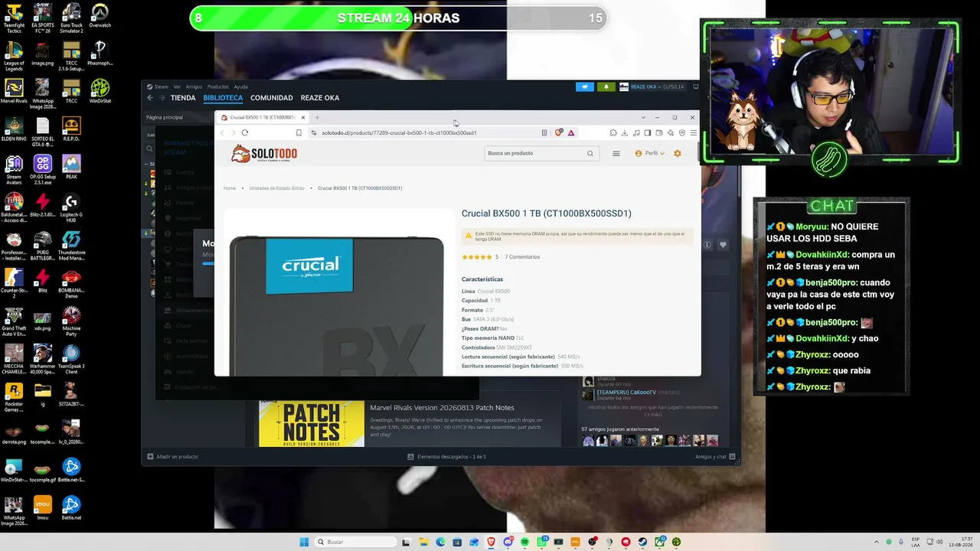Open Steam notifications bell

click(606, 86)
